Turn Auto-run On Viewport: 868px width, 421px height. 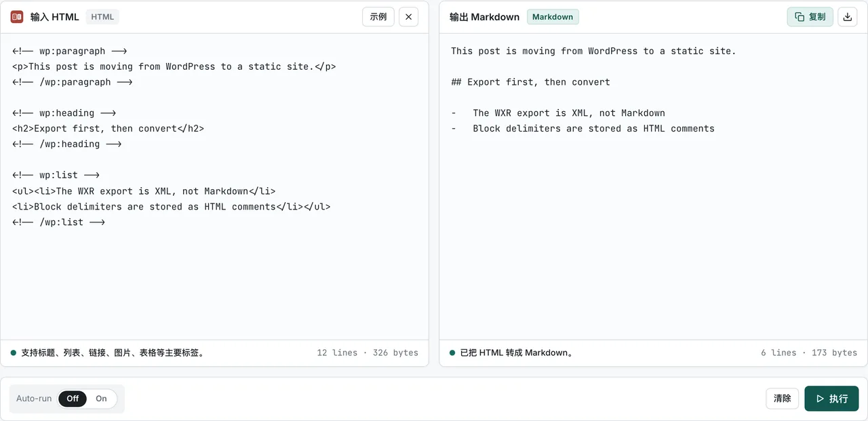click(101, 399)
